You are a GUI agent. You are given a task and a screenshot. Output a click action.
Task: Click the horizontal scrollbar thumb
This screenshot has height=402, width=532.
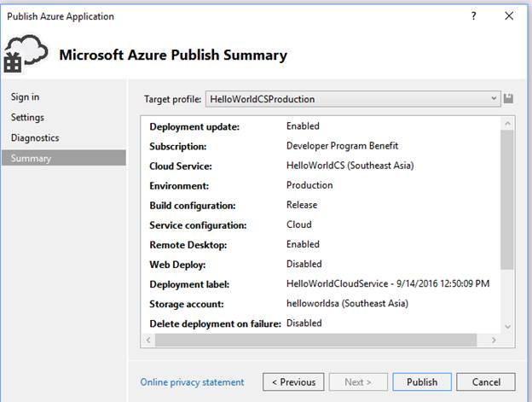(315, 340)
